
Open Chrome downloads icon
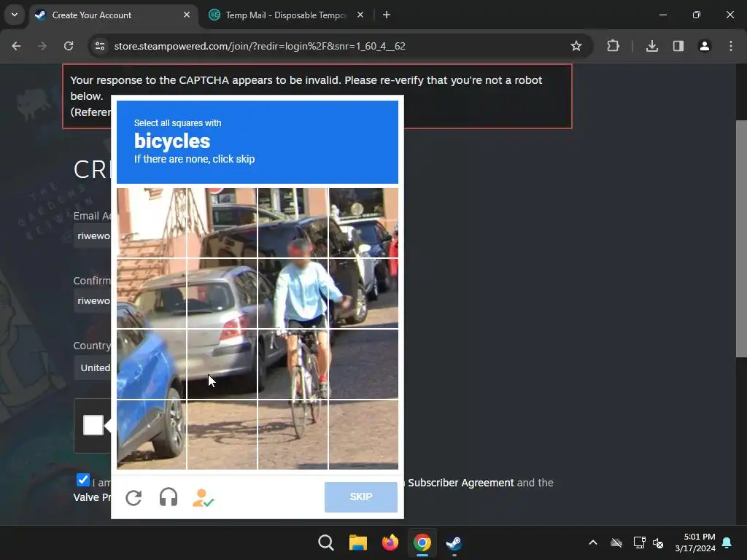651,46
